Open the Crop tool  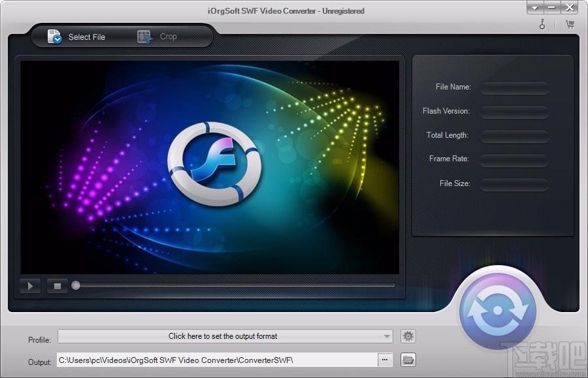(x=157, y=37)
